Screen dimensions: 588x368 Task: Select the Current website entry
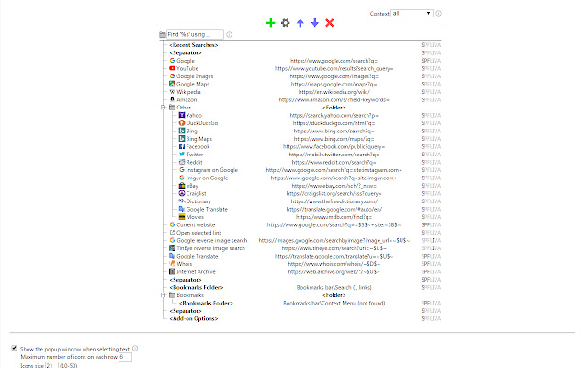tap(196, 224)
